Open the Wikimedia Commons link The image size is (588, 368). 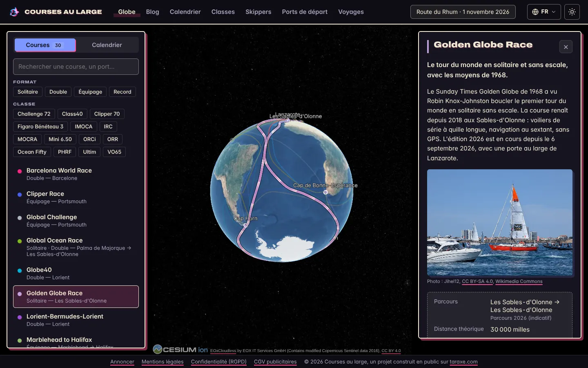[519, 281]
